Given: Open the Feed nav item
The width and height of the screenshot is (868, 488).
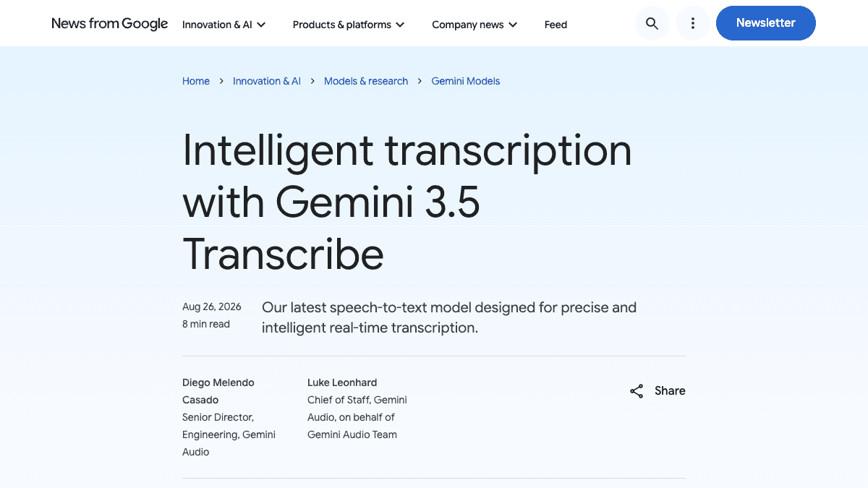Looking at the screenshot, I should (x=556, y=25).
